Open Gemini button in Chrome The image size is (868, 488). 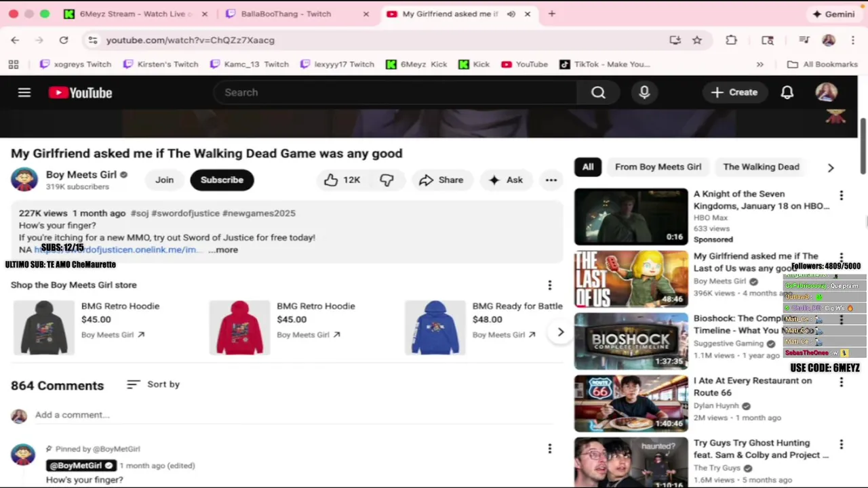pos(834,14)
